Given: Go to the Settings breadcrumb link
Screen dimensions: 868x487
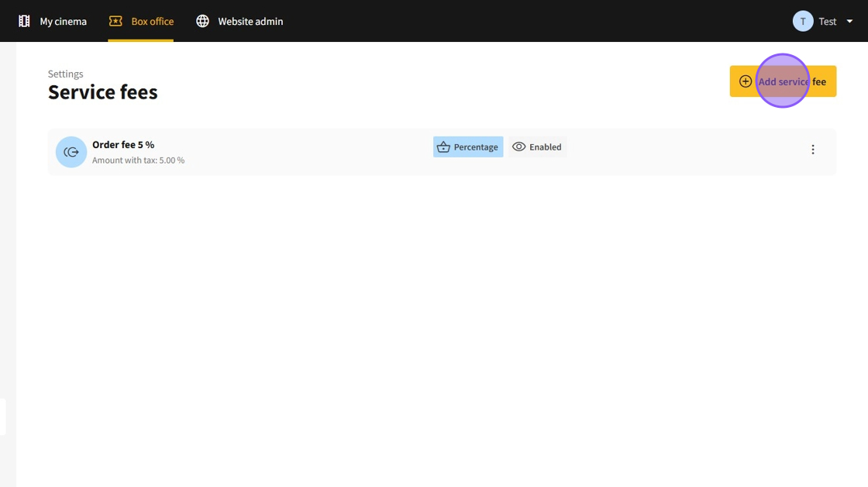Looking at the screenshot, I should (x=65, y=74).
